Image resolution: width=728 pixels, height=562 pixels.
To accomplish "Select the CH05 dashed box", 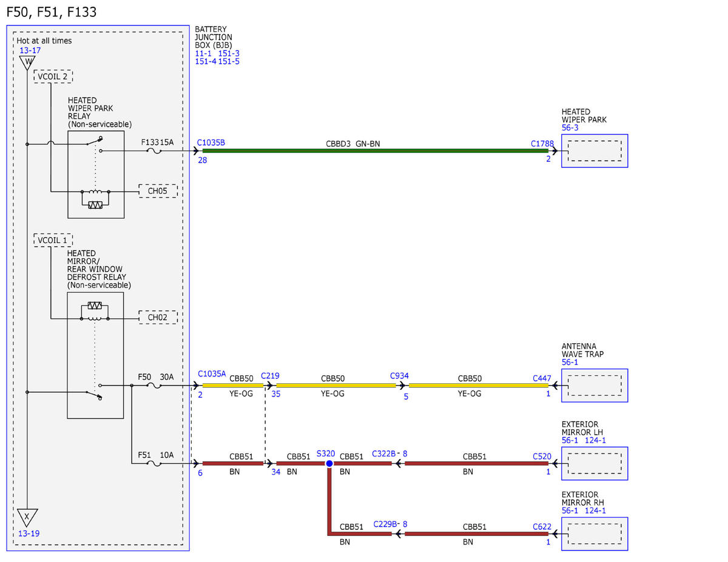I will pos(158,191).
